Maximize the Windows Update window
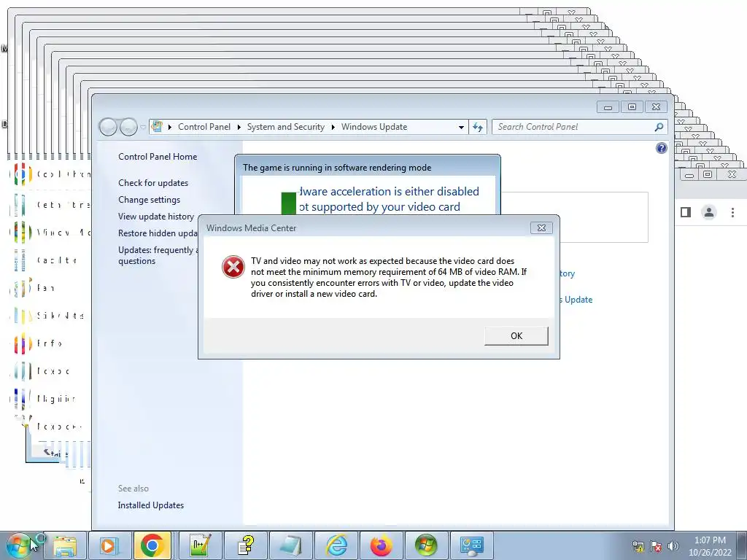747x560 pixels. pos(632,107)
